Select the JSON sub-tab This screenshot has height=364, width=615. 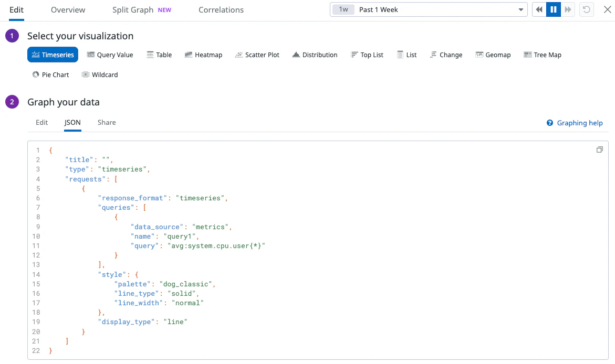72,123
